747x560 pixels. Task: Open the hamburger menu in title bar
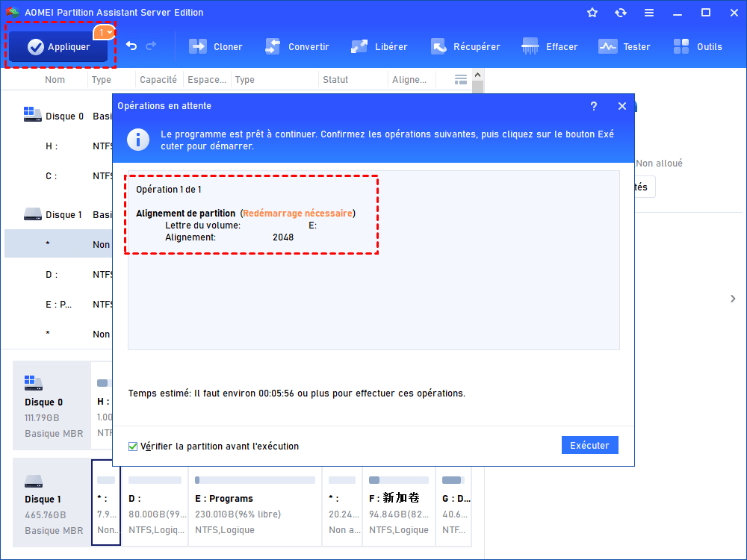pyautogui.click(x=649, y=13)
